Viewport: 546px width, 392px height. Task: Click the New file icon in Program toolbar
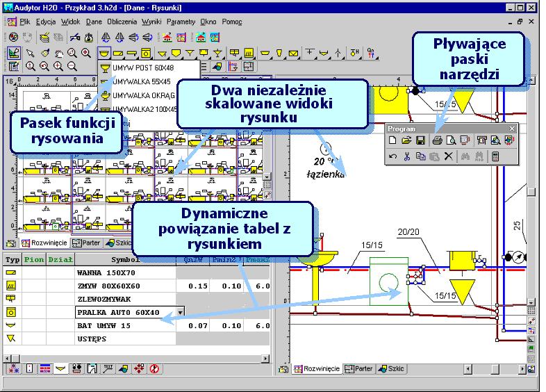tap(392, 140)
